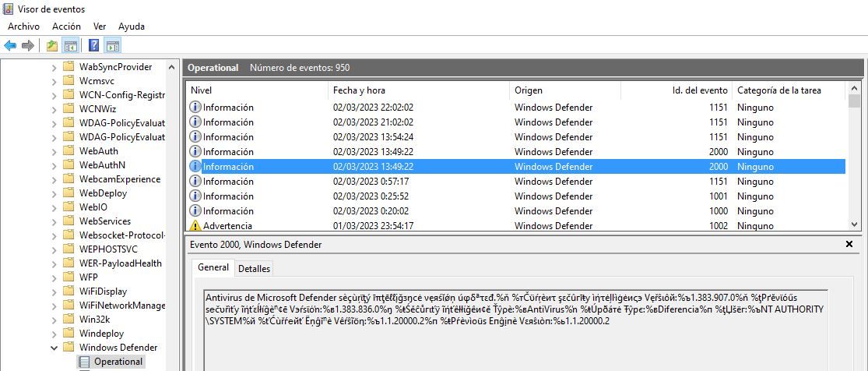
Task: Sort by Categoría de la tarea column header
Action: click(x=789, y=90)
